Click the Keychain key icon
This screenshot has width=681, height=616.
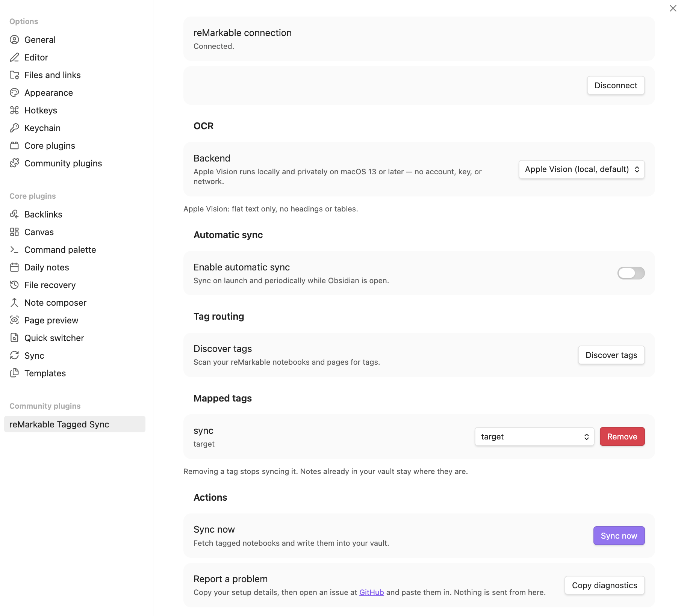14,128
